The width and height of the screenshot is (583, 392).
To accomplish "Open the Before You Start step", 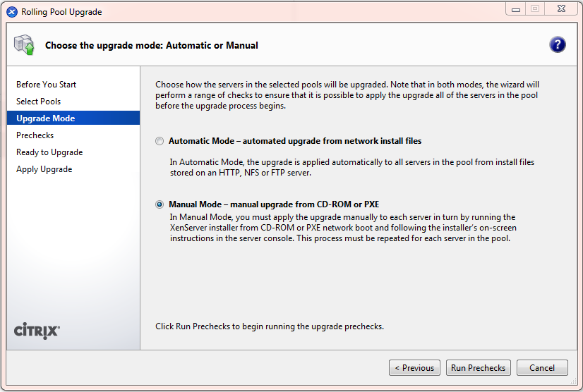I will click(47, 85).
